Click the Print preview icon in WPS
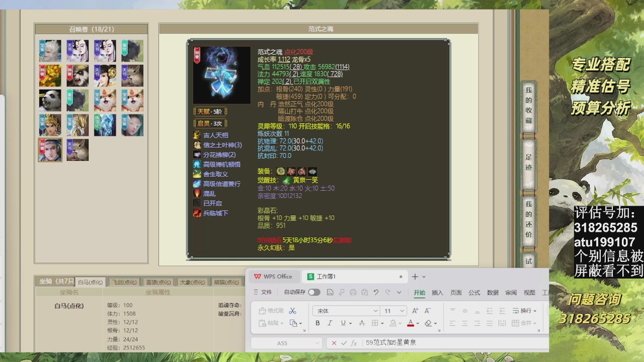This screenshot has width=644, height=362. pos(365,292)
